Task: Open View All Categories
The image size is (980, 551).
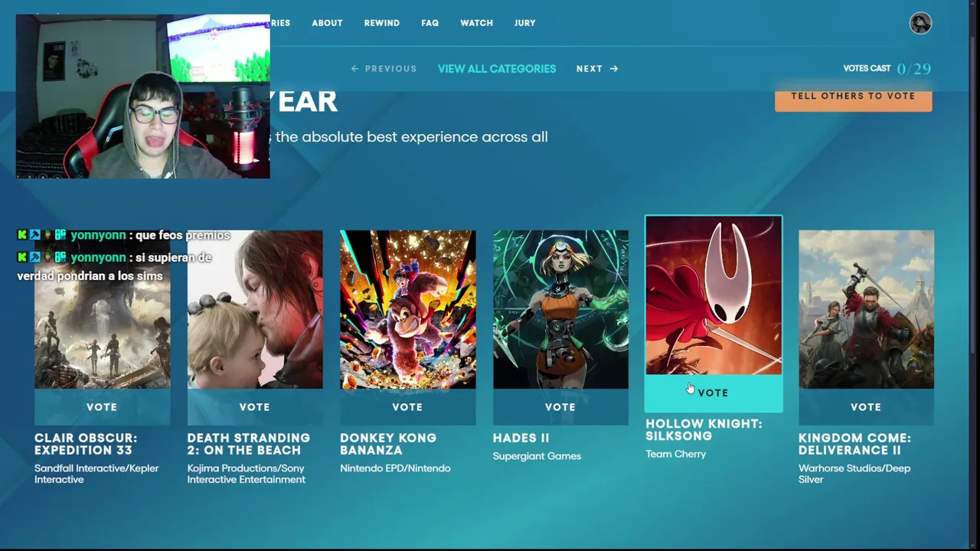Action: [x=497, y=69]
